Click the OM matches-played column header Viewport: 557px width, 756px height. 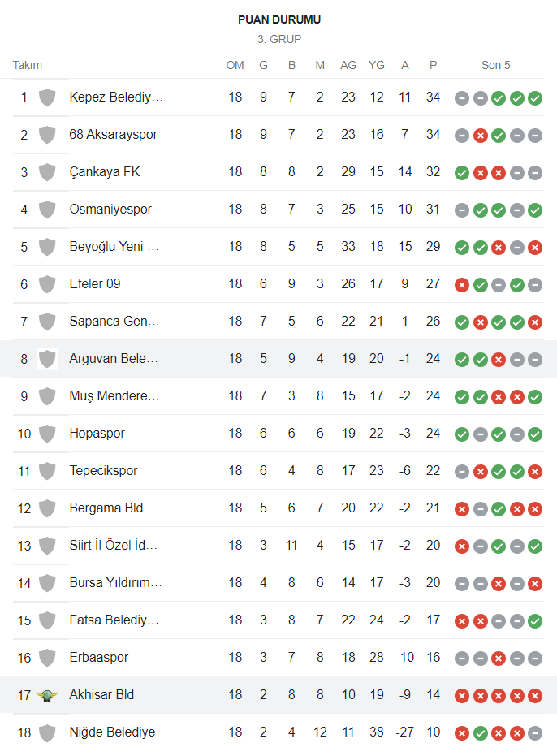click(x=235, y=65)
